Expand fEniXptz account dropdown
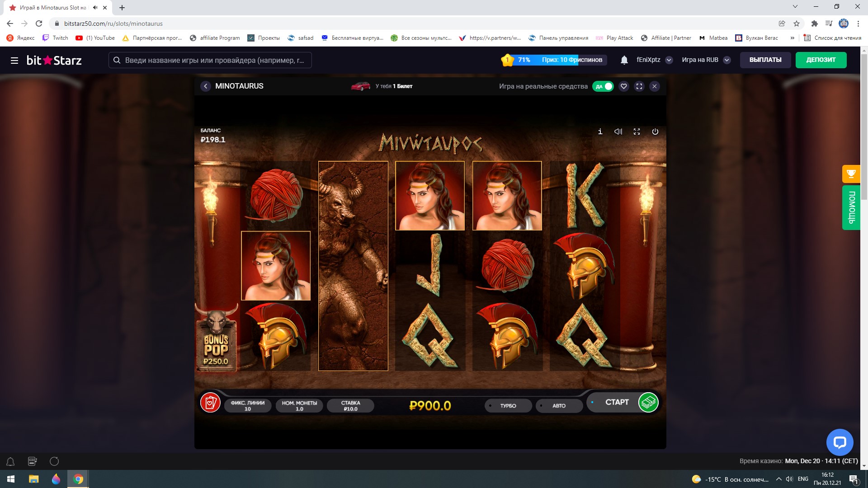The image size is (868, 488). pyautogui.click(x=669, y=60)
